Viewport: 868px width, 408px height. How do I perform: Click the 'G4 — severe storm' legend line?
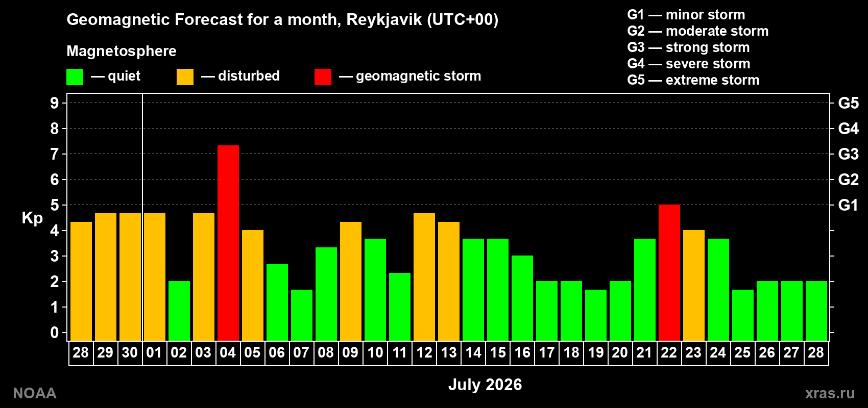tap(689, 64)
